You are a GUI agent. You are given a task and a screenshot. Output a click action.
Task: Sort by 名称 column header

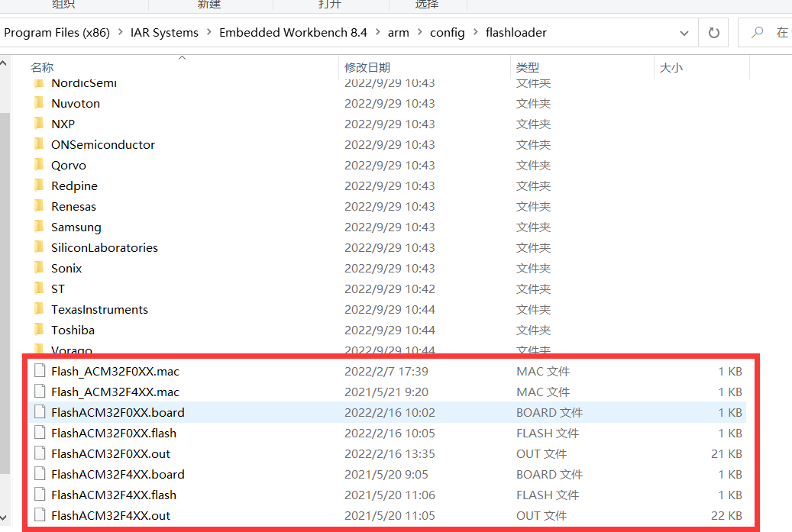click(x=42, y=68)
